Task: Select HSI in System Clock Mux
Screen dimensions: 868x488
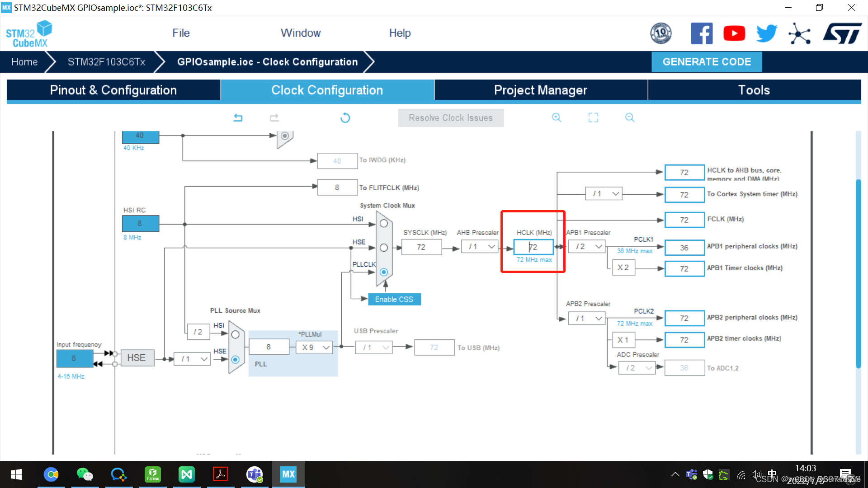Action: 384,224
